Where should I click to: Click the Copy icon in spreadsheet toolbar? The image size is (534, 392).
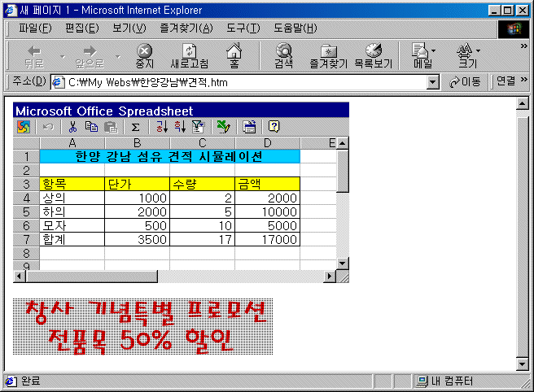[x=91, y=127]
